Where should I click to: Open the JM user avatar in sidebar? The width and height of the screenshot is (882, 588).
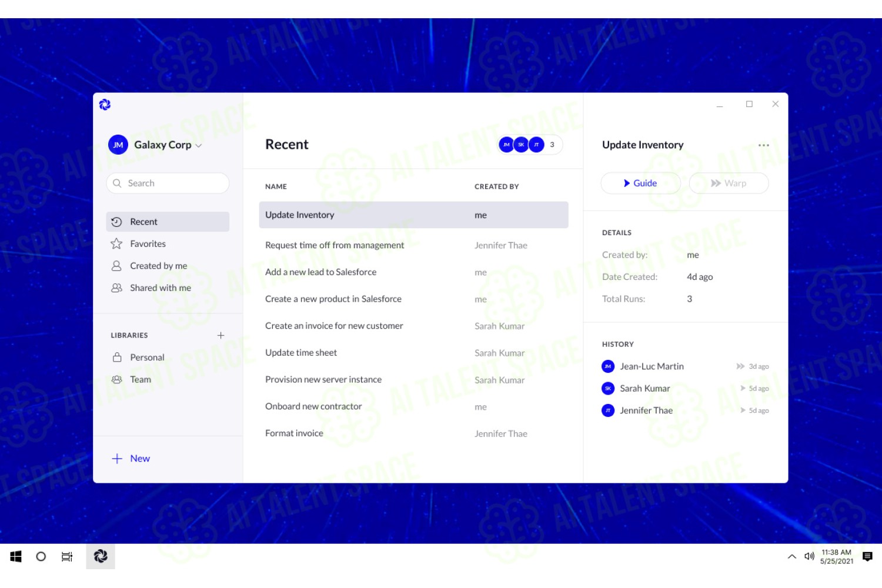(118, 145)
